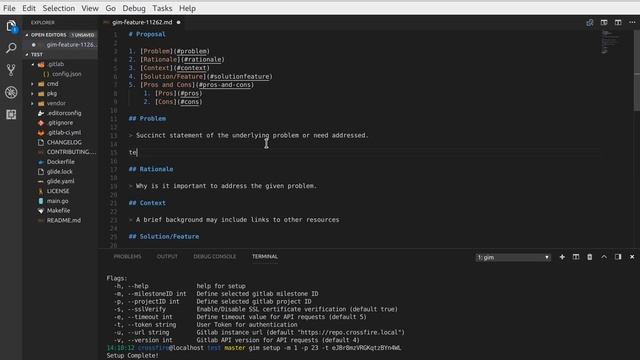This screenshot has height=360, width=640.
Task: Click the 'Setup Complete!' terminal line
Action: (x=132, y=356)
